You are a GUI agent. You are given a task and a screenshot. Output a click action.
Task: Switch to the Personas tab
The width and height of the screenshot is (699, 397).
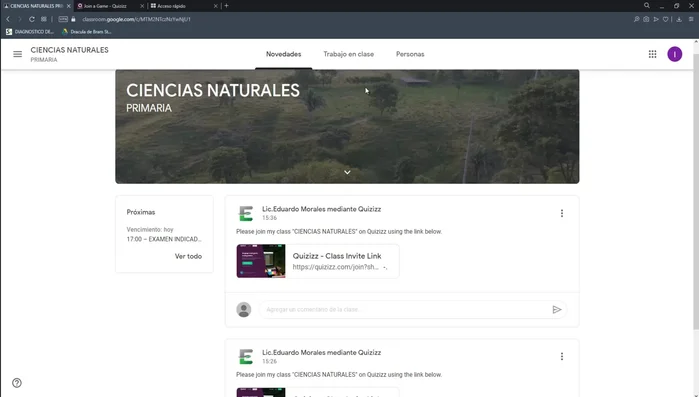pos(410,54)
